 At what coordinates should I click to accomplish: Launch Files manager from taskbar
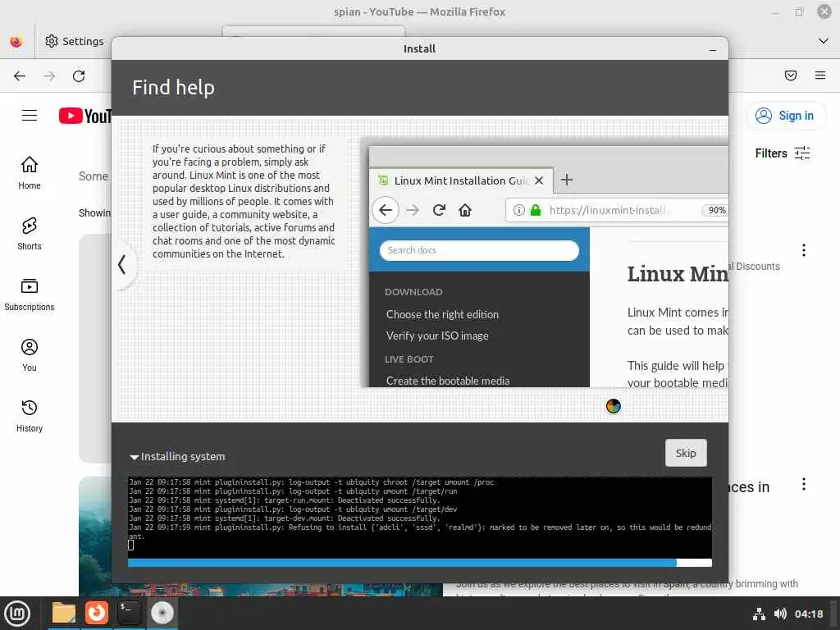64,613
